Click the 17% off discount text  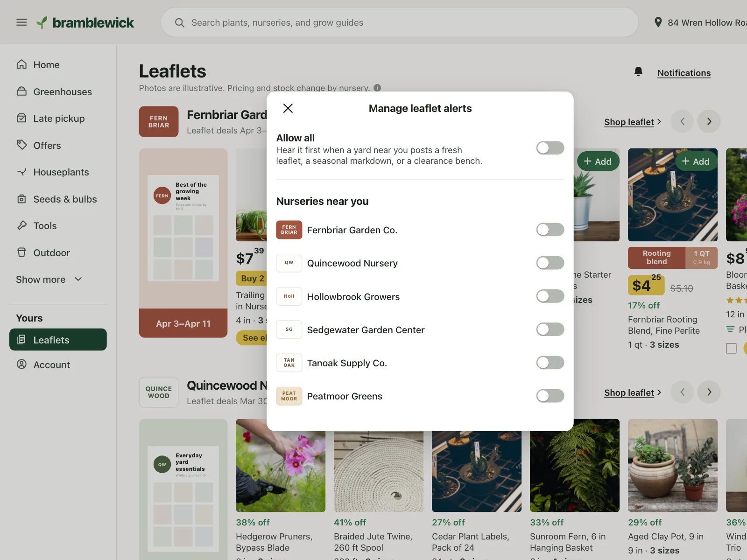[x=644, y=305]
